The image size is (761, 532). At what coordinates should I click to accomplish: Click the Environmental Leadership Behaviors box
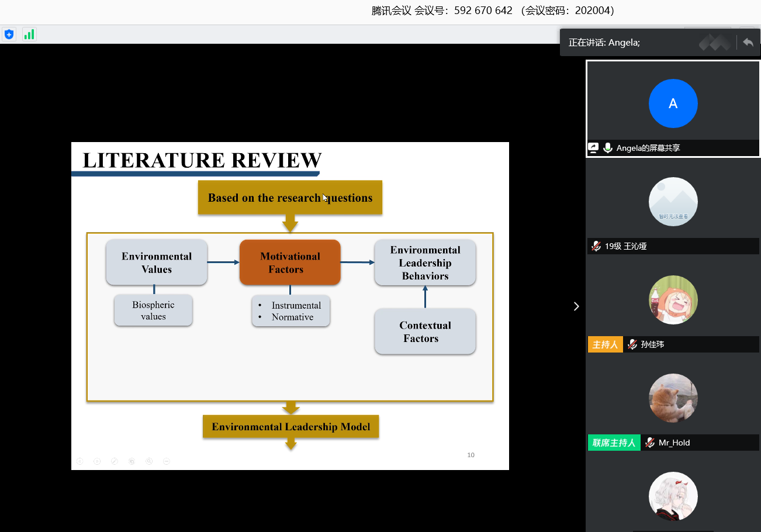pyautogui.click(x=425, y=262)
